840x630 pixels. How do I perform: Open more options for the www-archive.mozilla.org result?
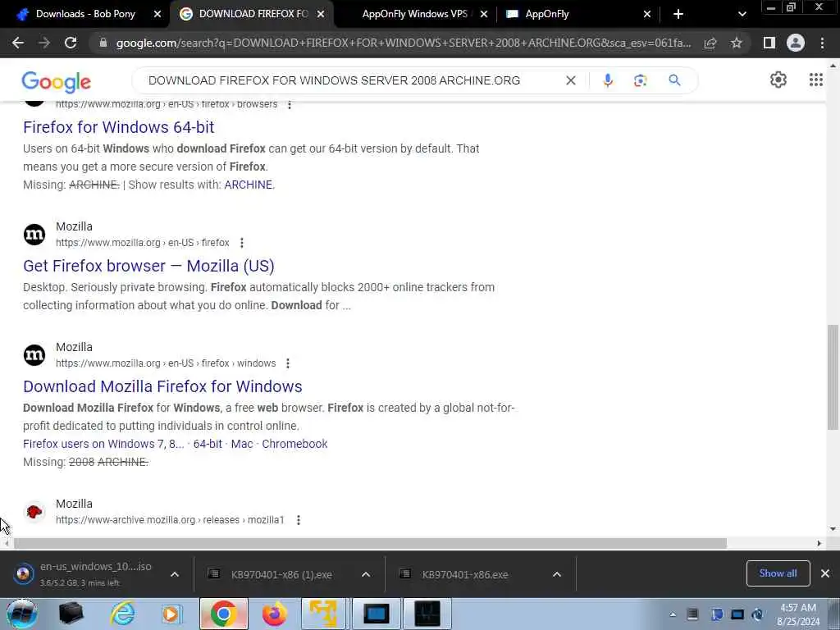pyautogui.click(x=299, y=520)
